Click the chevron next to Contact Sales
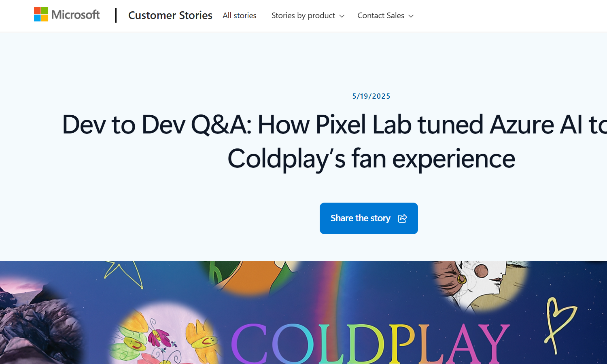This screenshot has height=364, width=607. coord(411,16)
